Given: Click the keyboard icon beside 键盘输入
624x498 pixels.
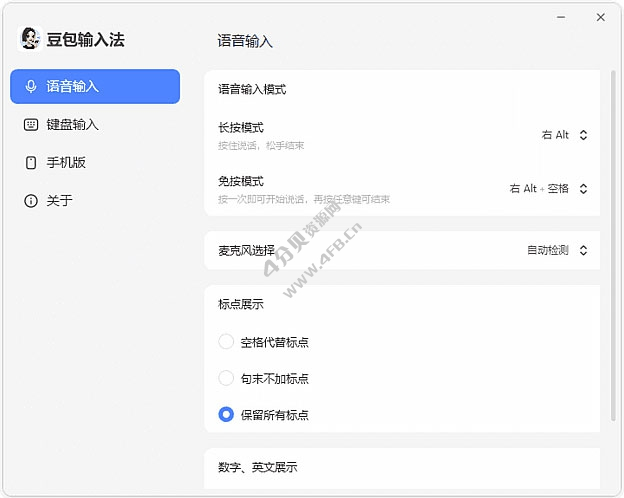Looking at the screenshot, I should [31, 125].
